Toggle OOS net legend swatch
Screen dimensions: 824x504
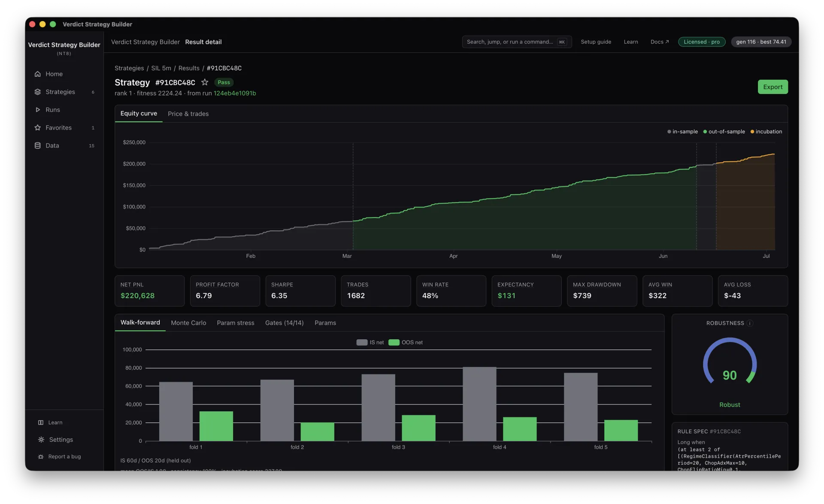(x=394, y=342)
